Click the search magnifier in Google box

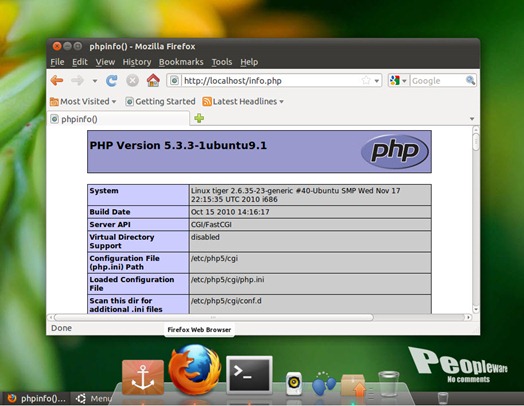[x=470, y=80]
